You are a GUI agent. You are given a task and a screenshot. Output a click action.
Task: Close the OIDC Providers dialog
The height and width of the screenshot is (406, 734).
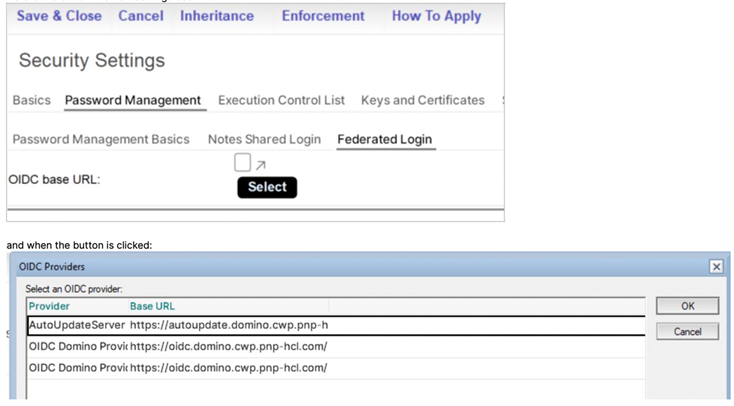tap(716, 267)
